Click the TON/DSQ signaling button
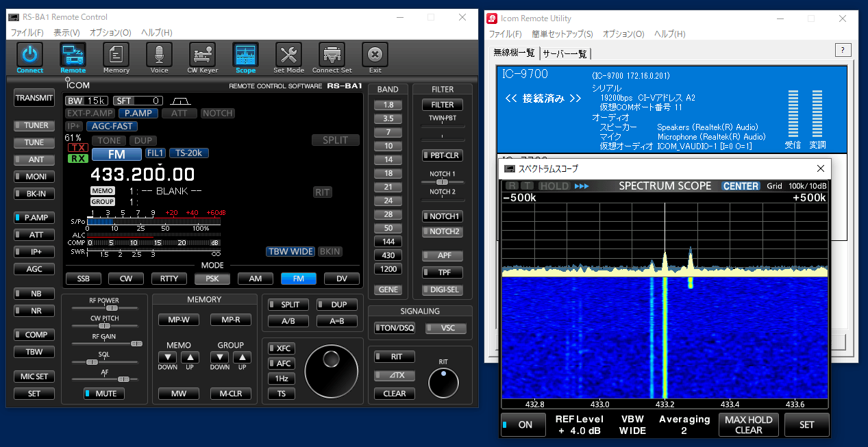 395,328
